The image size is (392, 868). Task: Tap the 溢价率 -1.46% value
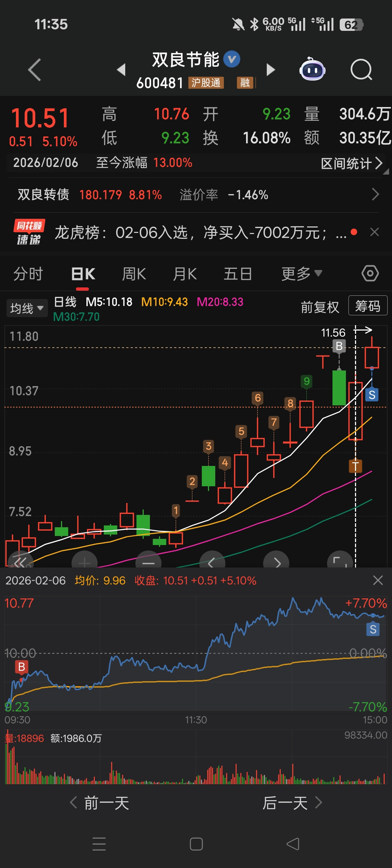point(248,195)
